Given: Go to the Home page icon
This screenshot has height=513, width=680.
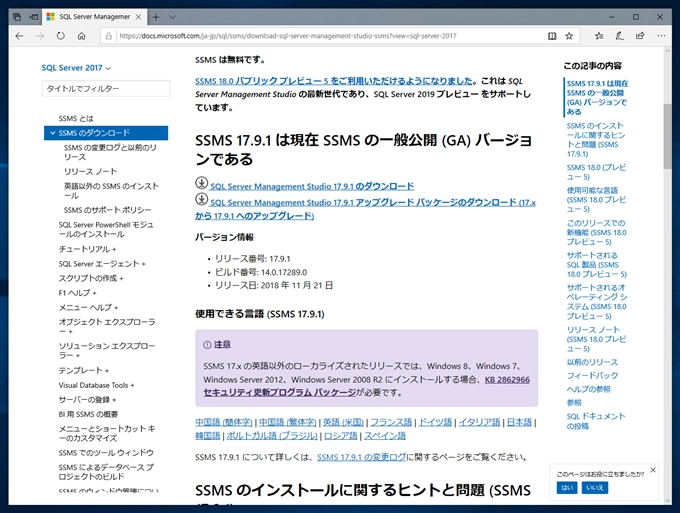Looking at the screenshot, I should [82, 36].
